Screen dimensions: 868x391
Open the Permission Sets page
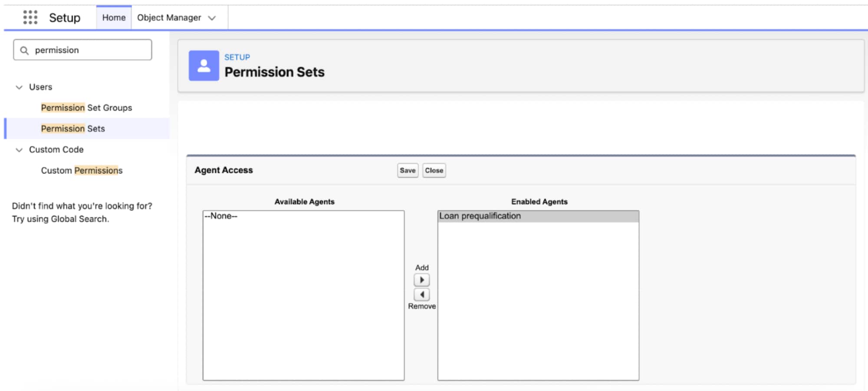[x=72, y=128]
